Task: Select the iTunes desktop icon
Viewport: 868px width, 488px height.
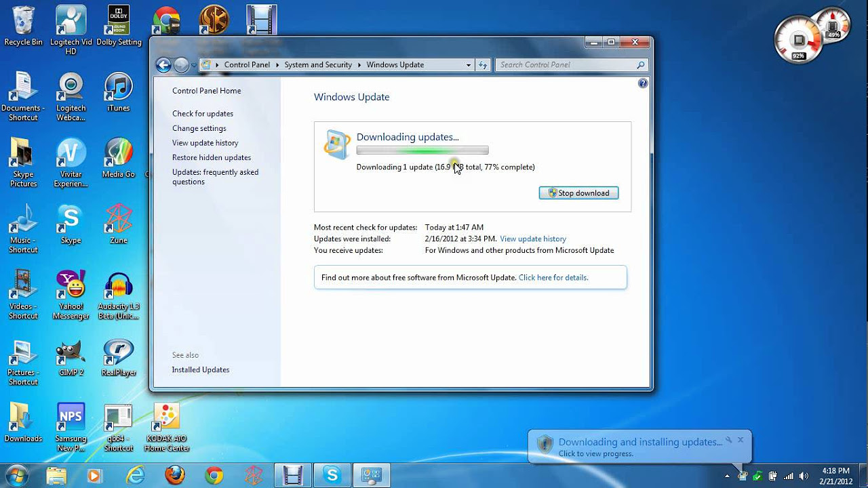Action: (x=119, y=92)
